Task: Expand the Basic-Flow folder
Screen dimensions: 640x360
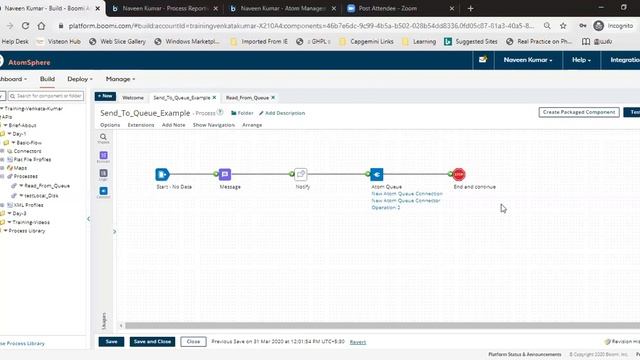Action: pos(13,142)
